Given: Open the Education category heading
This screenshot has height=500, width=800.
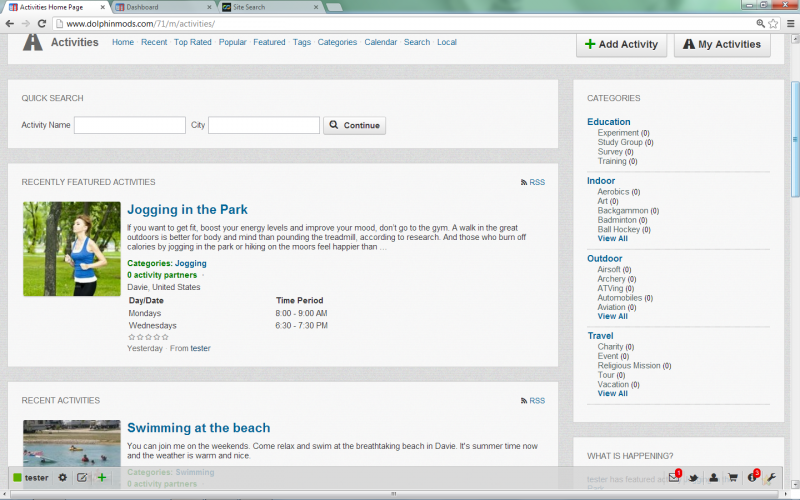Looking at the screenshot, I should (609, 122).
